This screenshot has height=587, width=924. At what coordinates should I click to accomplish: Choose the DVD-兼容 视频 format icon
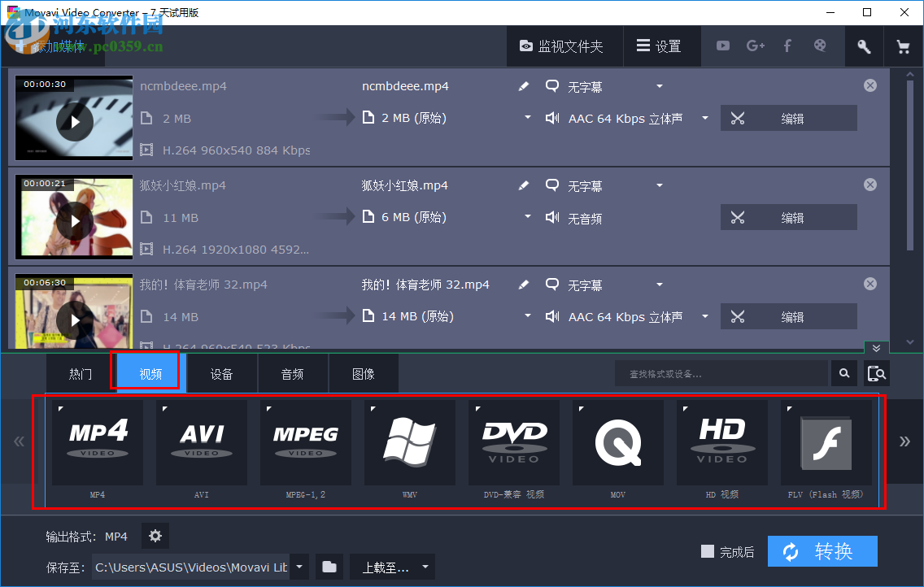(513, 441)
